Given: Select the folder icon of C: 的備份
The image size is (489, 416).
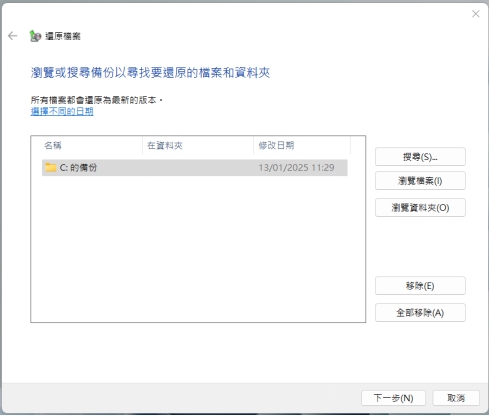Looking at the screenshot, I should 51,167.
